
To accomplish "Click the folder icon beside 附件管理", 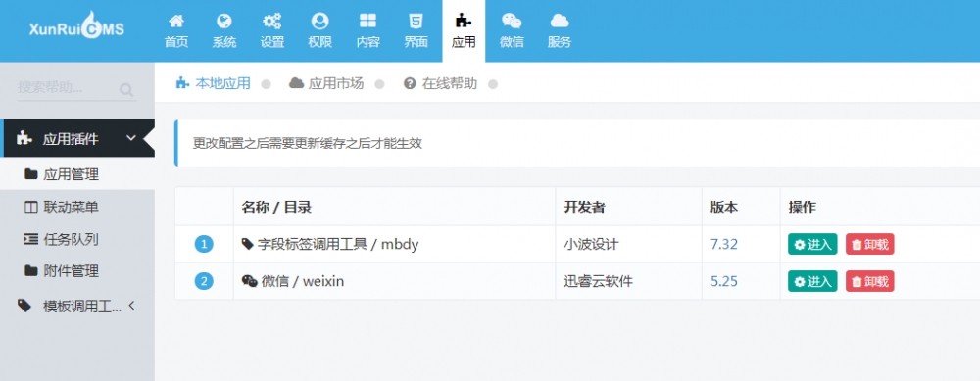I will click(30, 271).
